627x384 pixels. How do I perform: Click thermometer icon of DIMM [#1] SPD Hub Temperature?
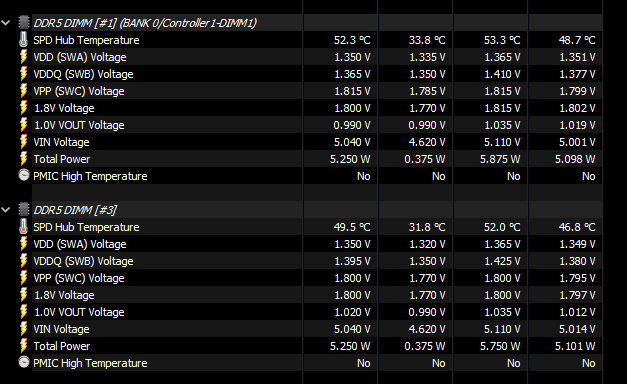(x=24, y=40)
